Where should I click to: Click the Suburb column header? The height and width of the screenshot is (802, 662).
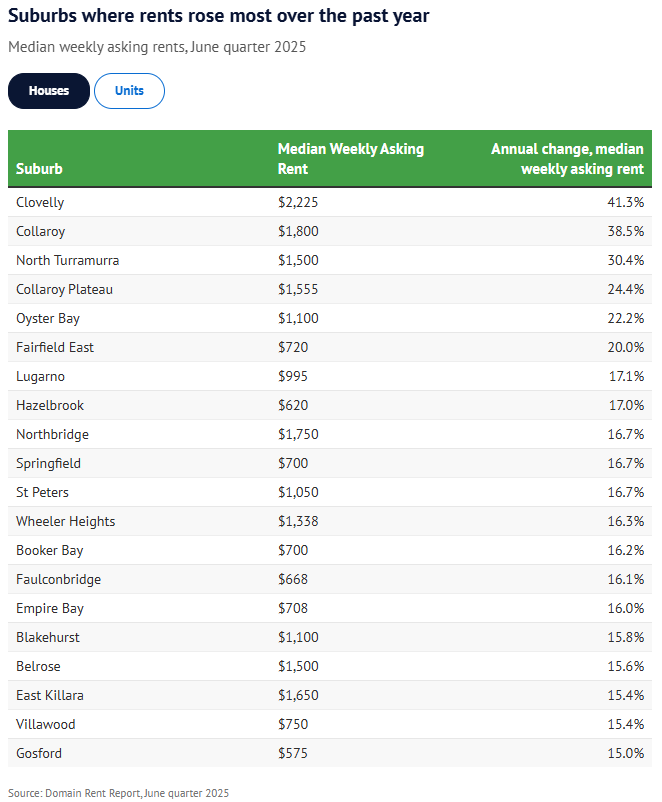coord(39,169)
